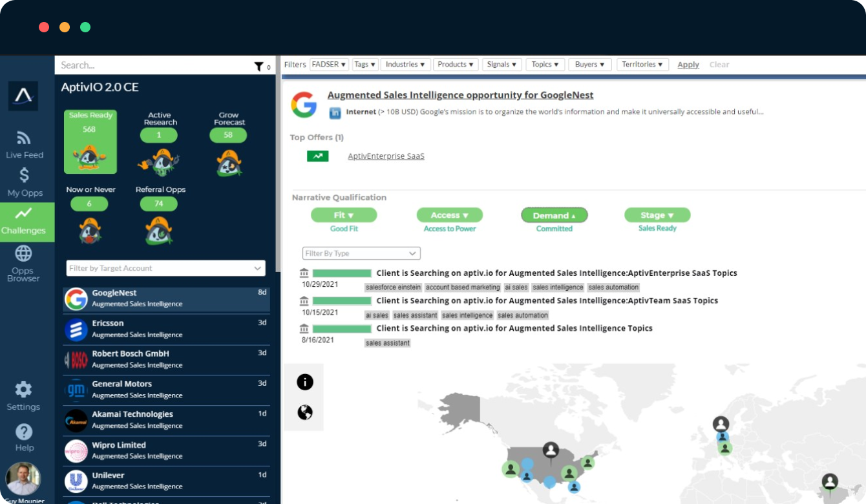The width and height of the screenshot is (866, 504).
Task: Open the Filter By Type dropdown
Action: pyautogui.click(x=361, y=253)
